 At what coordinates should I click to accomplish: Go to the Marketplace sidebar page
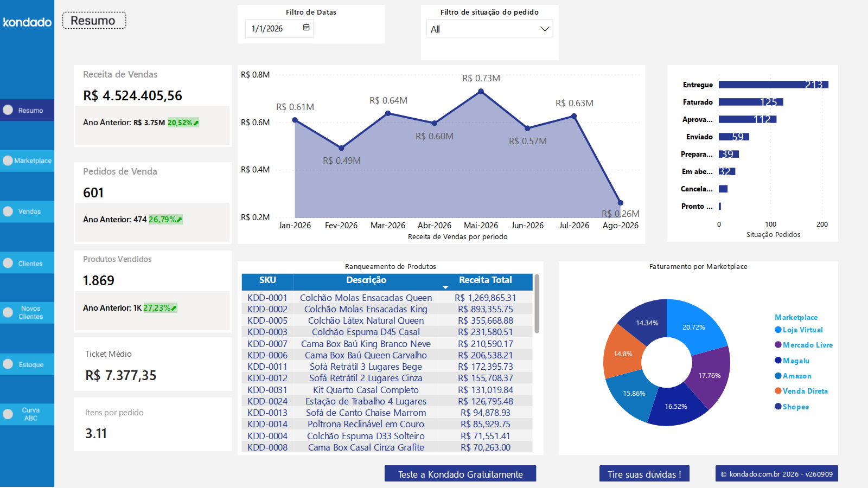tap(27, 160)
